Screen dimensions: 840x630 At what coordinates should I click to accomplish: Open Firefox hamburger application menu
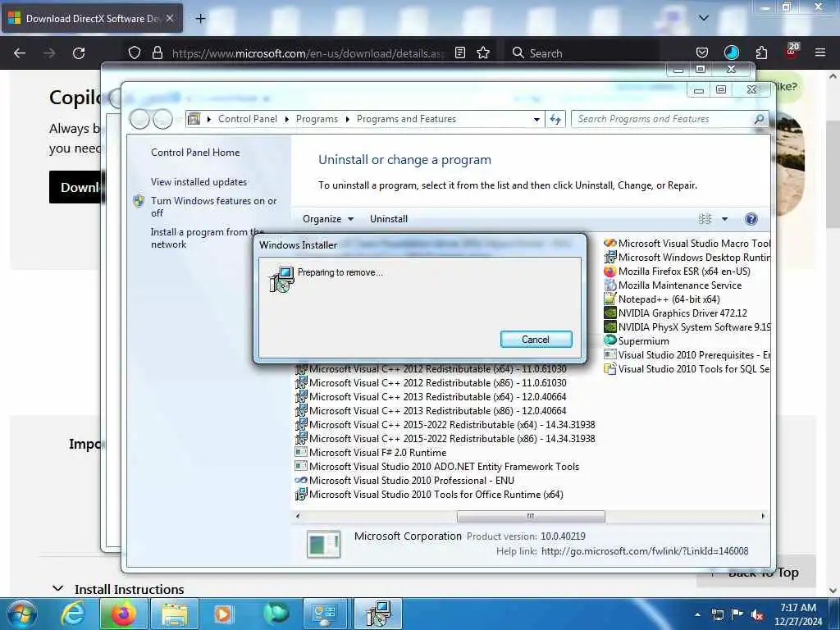[819, 52]
